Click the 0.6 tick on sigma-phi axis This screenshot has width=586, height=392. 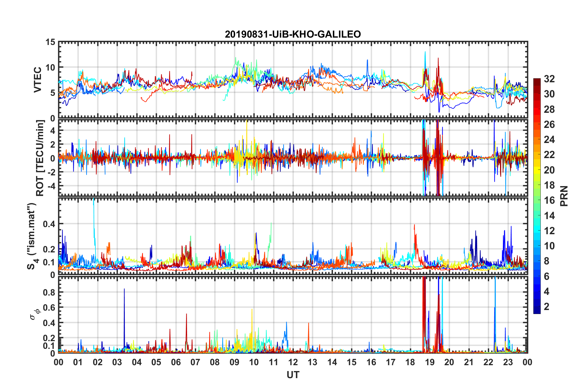coord(49,308)
